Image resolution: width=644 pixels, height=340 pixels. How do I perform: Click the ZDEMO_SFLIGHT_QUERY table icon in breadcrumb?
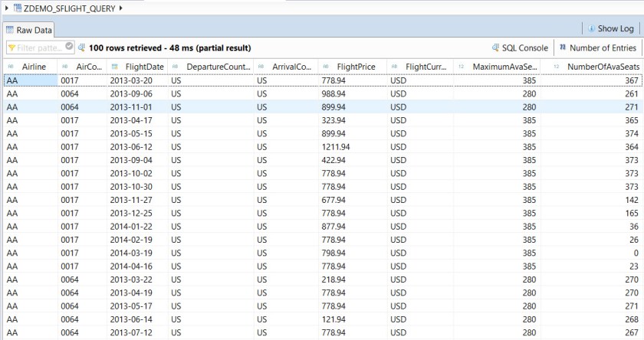tap(17, 8)
